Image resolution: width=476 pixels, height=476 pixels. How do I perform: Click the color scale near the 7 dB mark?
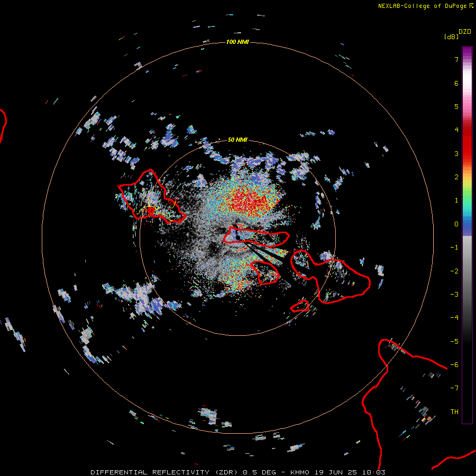(x=467, y=59)
